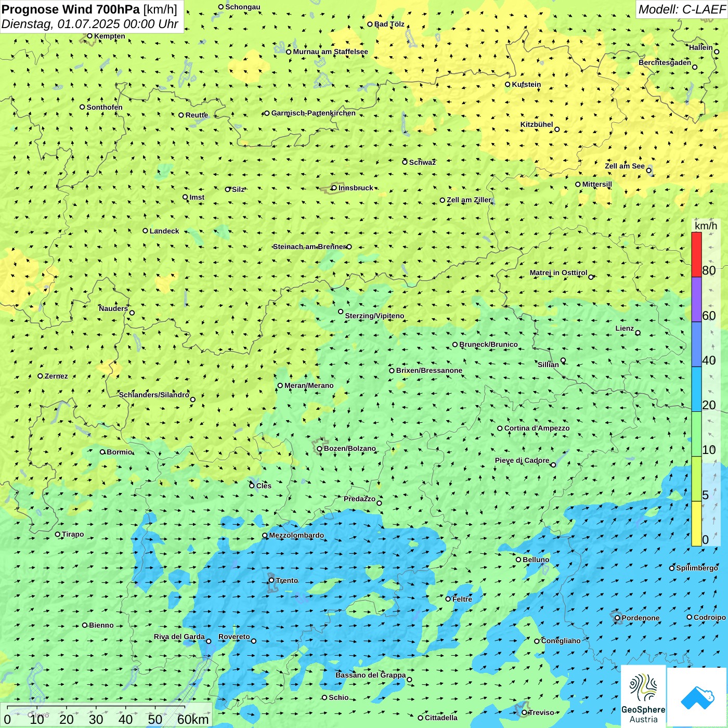
Task: Click the 'Garmisch-Partenkirchen' label
Action: (314, 113)
